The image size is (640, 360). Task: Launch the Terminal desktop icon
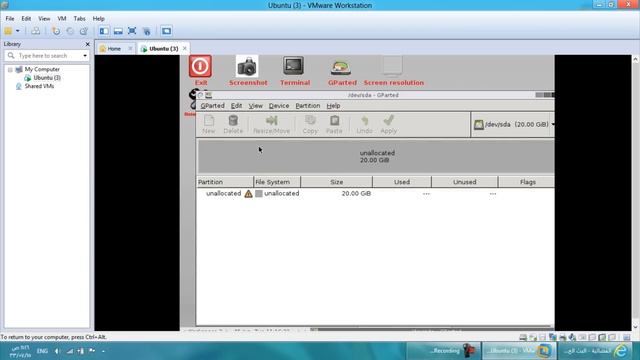[x=293, y=66]
